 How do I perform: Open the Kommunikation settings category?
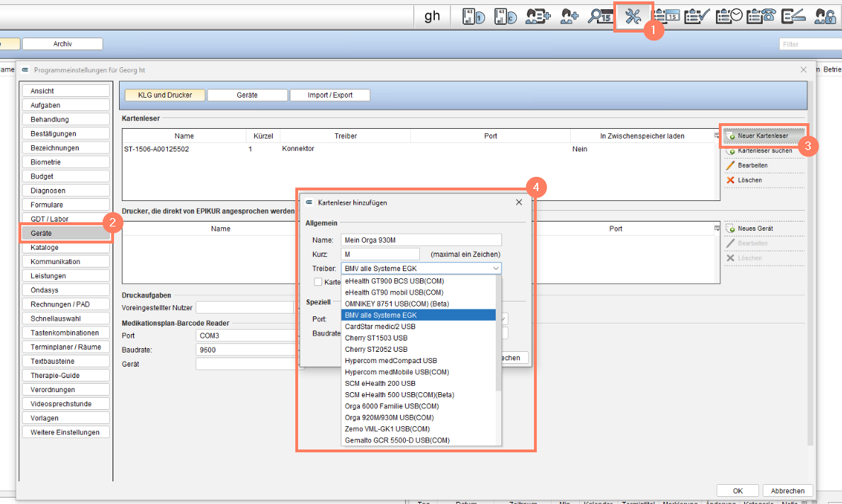coord(66,262)
